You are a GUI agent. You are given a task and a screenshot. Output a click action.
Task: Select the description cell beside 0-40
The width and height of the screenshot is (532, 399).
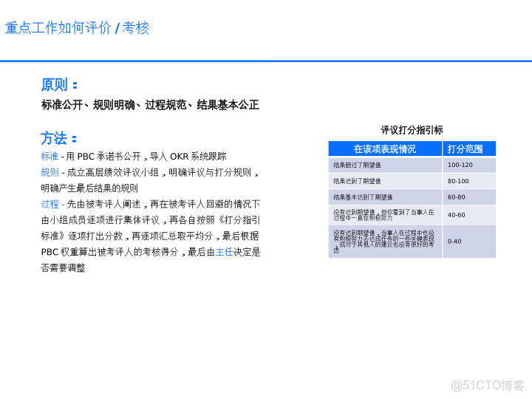(385, 241)
